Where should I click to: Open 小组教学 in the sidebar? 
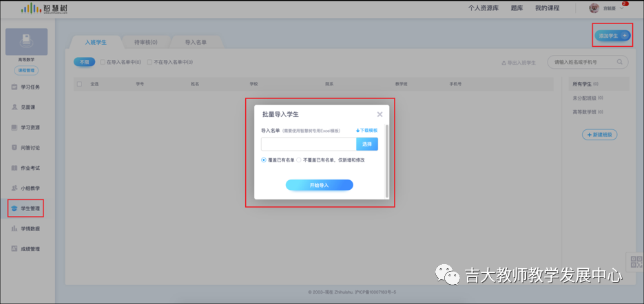click(x=26, y=188)
